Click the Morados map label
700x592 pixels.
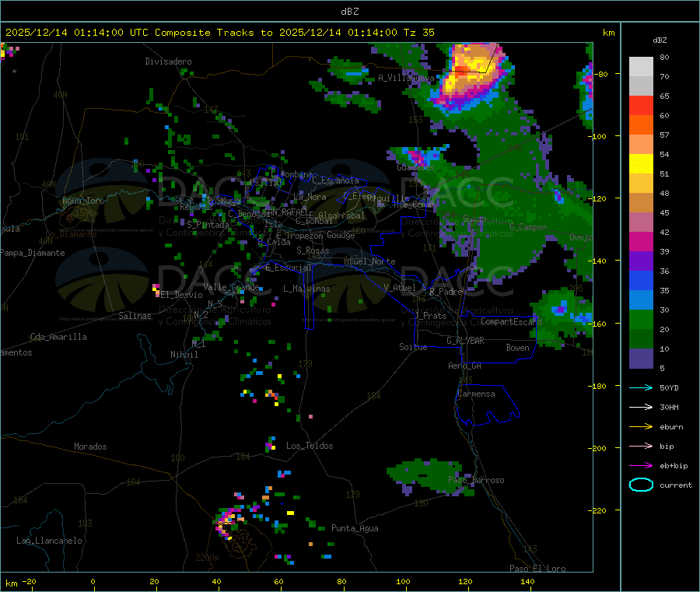(x=90, y=447)
